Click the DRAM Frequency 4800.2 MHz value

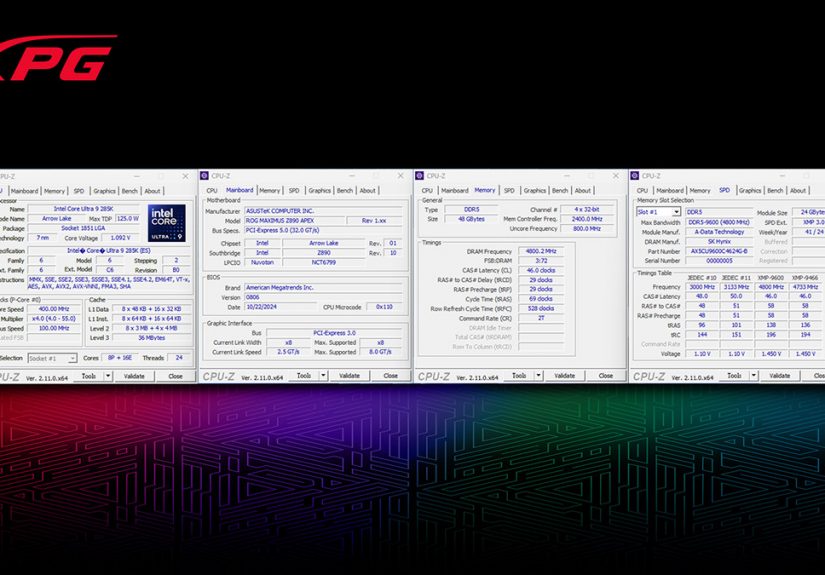point(540,251)
